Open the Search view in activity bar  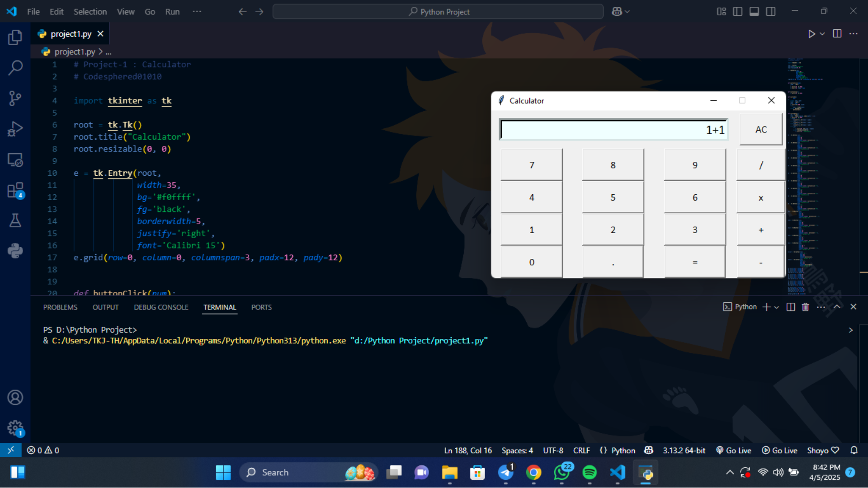click(15, 68)
